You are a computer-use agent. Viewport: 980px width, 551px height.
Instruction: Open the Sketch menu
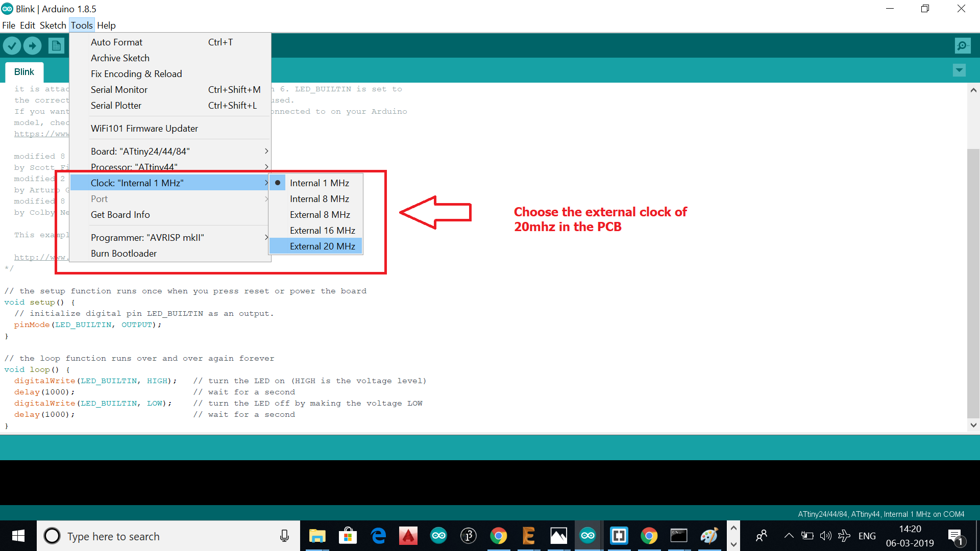click(x=53, y=25)
